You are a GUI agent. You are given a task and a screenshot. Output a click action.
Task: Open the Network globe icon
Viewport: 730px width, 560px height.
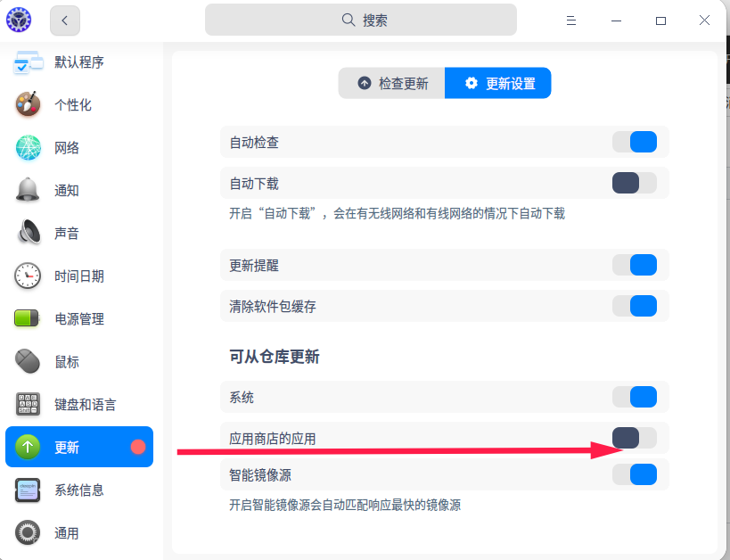click(x=29, y=148)
